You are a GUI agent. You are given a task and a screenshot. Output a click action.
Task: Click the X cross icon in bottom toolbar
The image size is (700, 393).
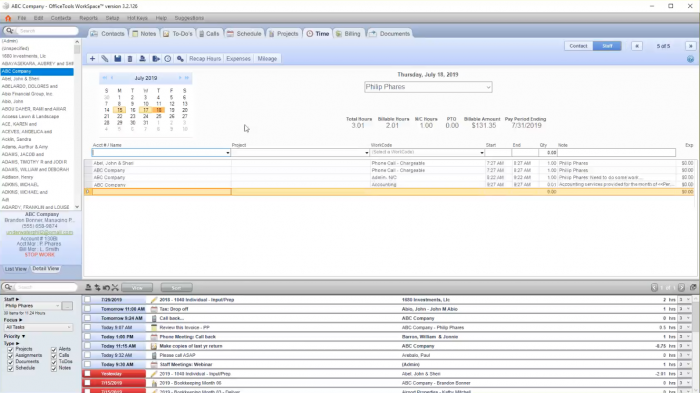click(115, 288)
